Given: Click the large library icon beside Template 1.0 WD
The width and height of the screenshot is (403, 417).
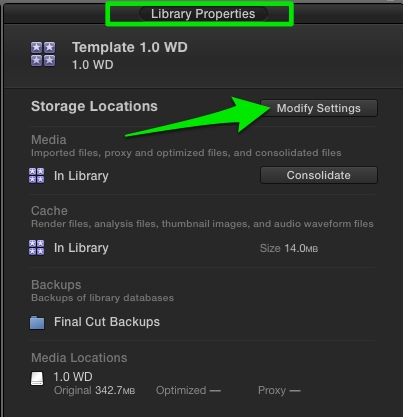Looking at the screenshot, I should coord(43,54).
